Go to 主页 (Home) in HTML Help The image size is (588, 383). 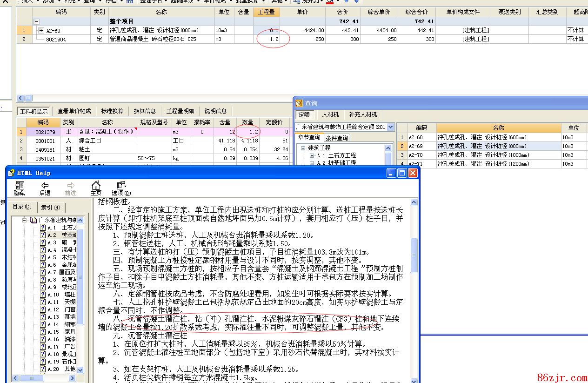(x=95, y=185)
